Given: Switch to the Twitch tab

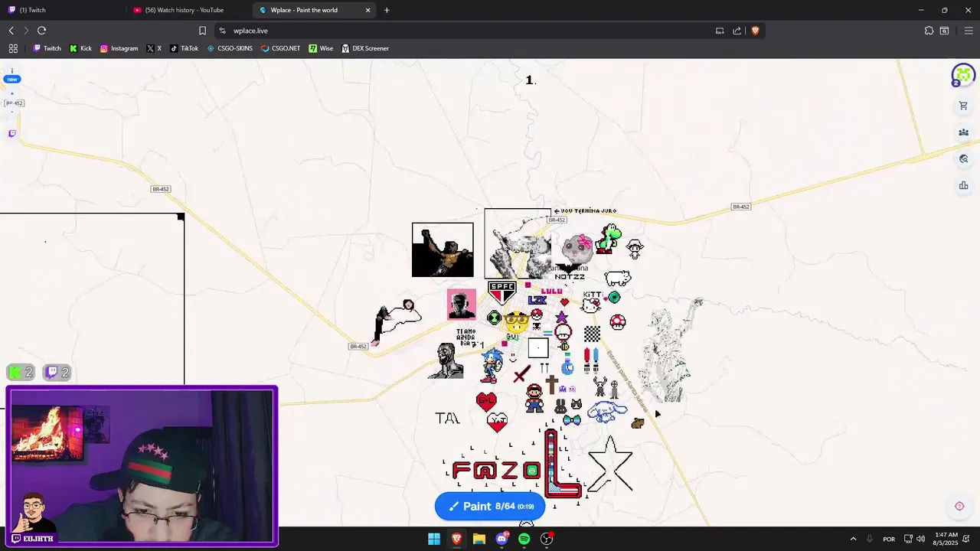Looking at the screenshot, I should 61,10.
